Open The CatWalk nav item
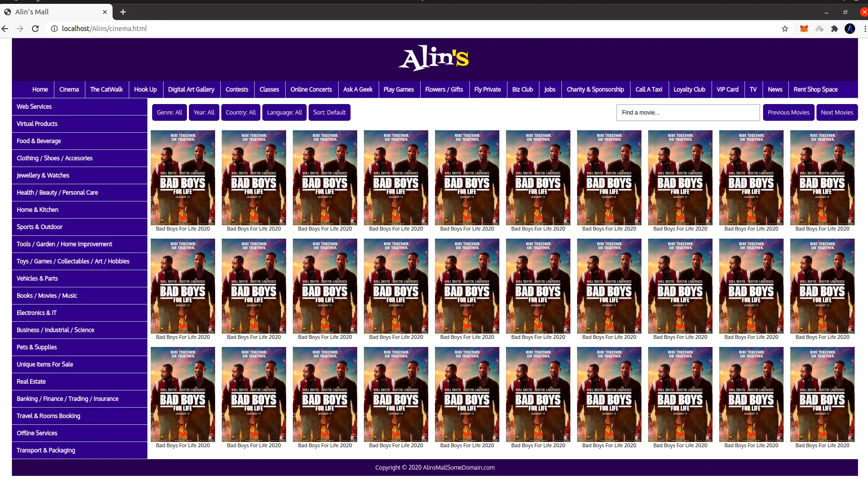 [x=106, y=89]
